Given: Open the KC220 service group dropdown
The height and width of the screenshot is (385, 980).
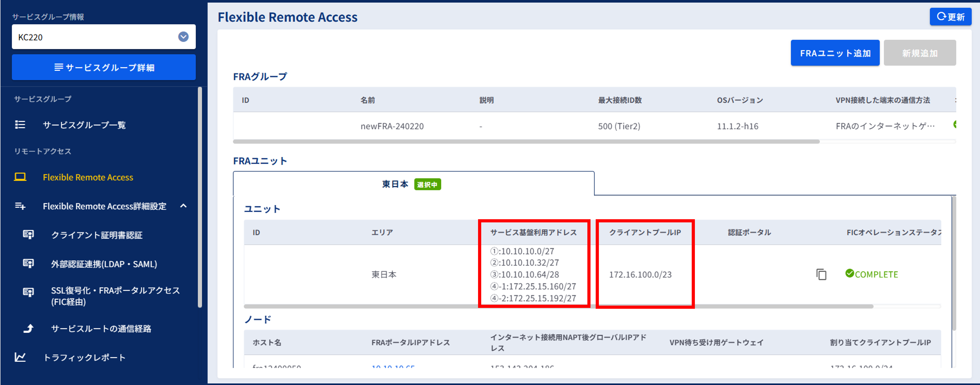Looking at the screenshot, I should pos(183,37).
